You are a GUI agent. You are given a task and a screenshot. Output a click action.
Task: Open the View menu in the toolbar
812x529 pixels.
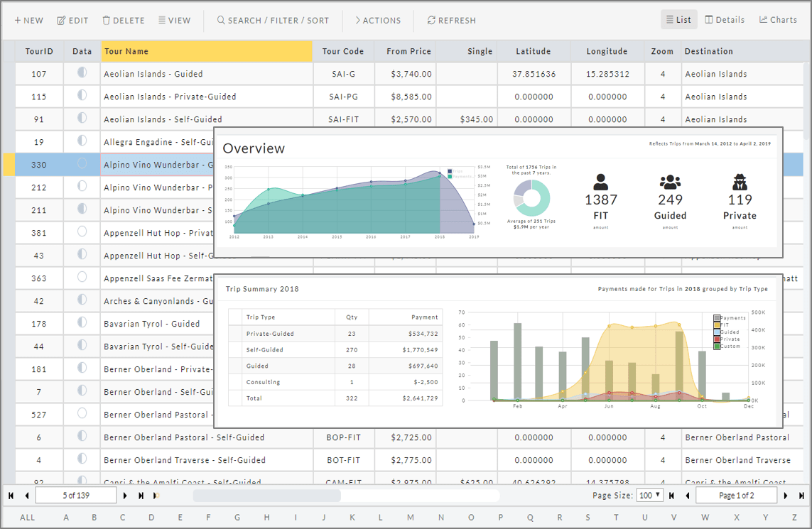[174, 21]
